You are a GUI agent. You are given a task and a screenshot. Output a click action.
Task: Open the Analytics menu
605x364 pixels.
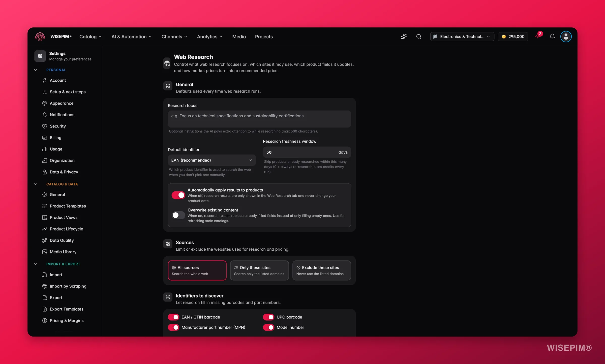(x=209, y=37)
